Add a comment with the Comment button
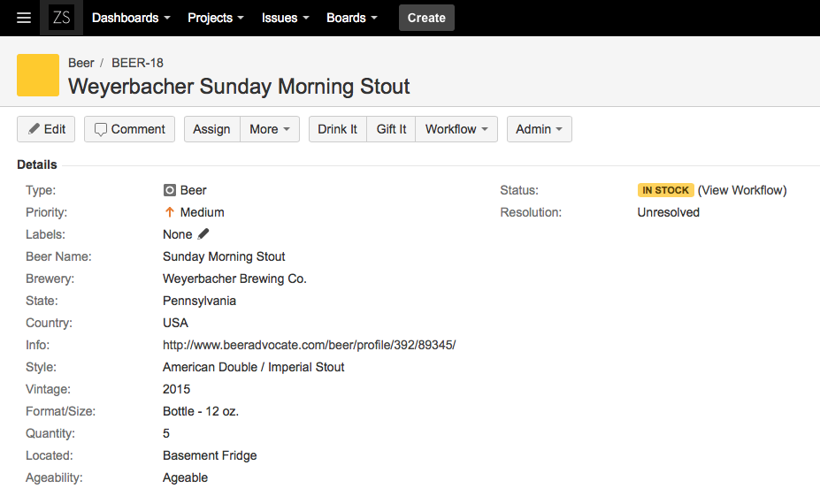This screenshot has width=820, height=504. (x=130, y=129)
